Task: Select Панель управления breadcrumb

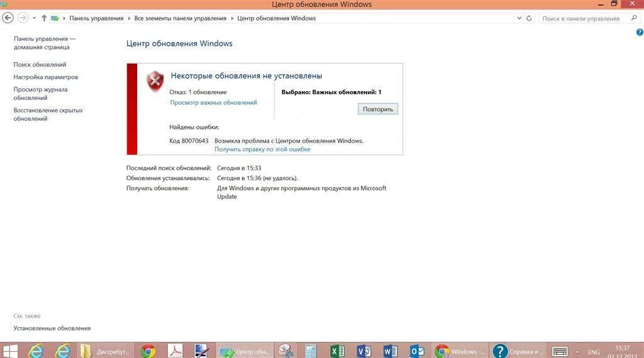Action: coord(96,18)
